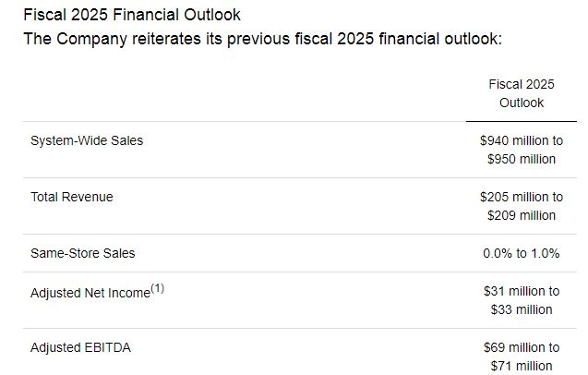The width and height of the screenshot is (588, 375).
Task: Click the Same-Store Sales row label
Action: pyautogui.click(x=82, y=253)
